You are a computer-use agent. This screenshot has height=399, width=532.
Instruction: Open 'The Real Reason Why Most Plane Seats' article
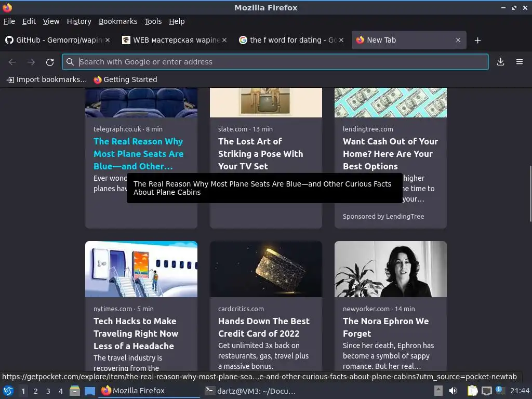tap(138, 154)
